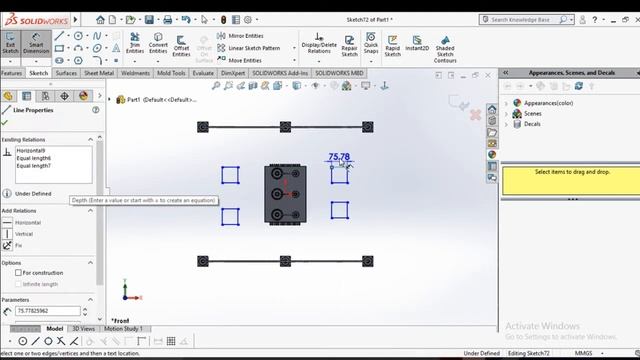Screen dimensions: 640x360
Task: Expand the Decals tree node
Action: [x=507, y=124]
